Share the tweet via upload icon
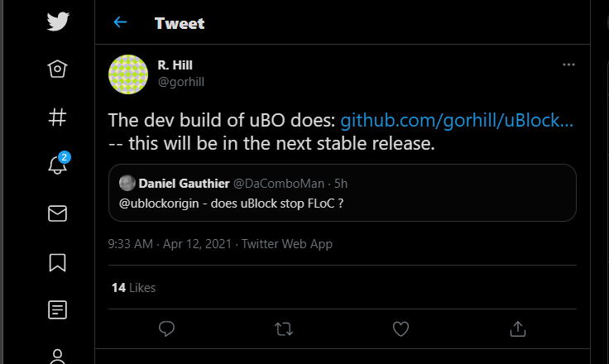Screen dimensions: 609x364 [518, 329]
